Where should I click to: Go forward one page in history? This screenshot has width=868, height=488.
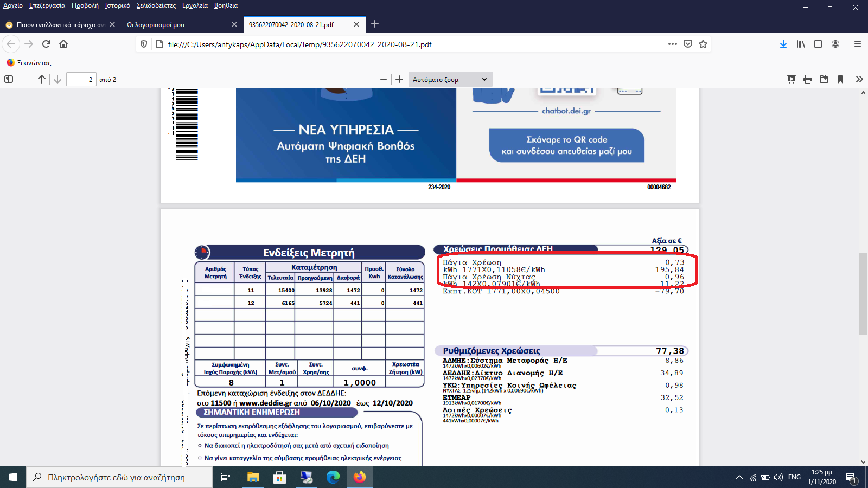coord(29,44)
